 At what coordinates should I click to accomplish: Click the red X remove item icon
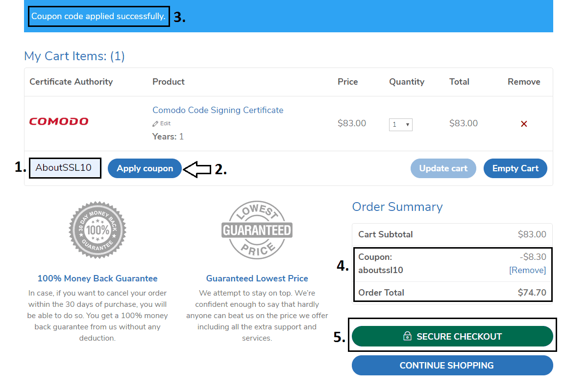[x=524, y=124]
